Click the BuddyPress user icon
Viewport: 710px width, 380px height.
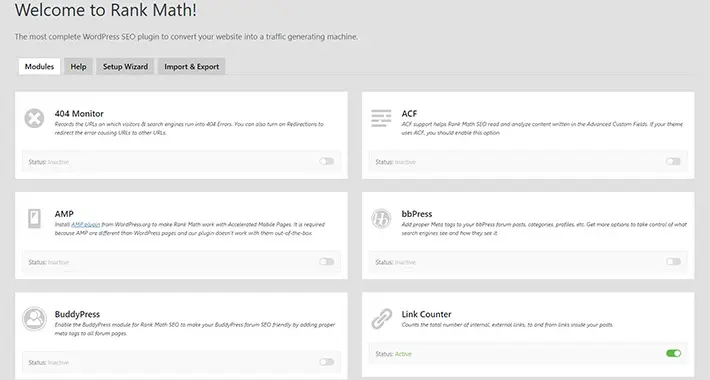coord(34,319)
